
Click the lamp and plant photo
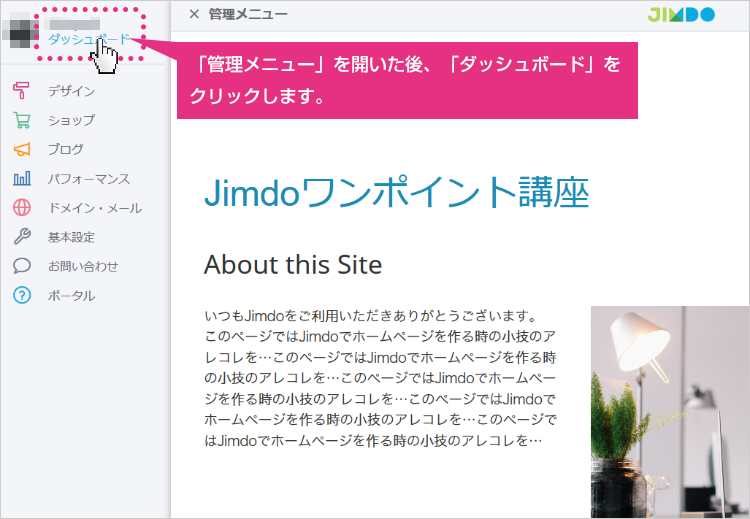670,412
